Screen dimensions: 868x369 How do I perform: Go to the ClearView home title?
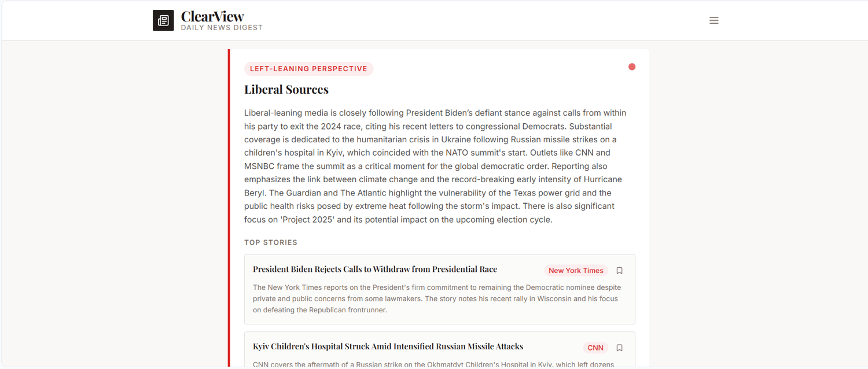pyautogui.click(x=212, y=16)
